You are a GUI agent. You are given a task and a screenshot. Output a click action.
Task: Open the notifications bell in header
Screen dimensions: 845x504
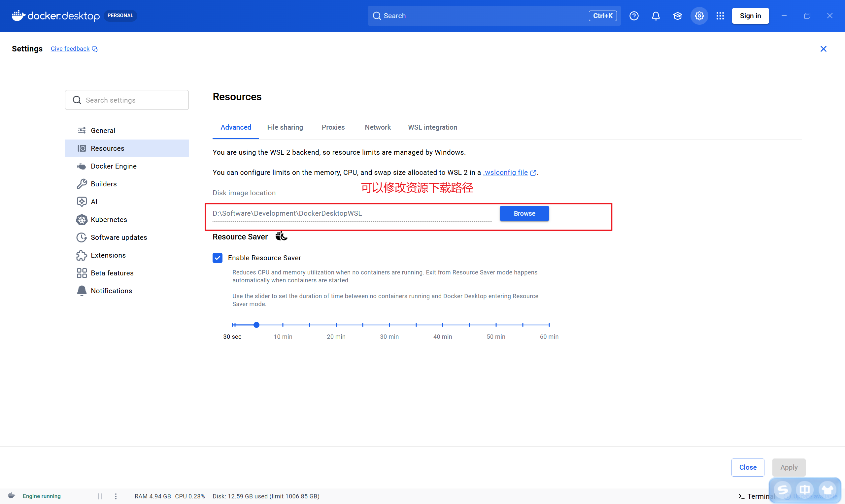tap(656, 16)
